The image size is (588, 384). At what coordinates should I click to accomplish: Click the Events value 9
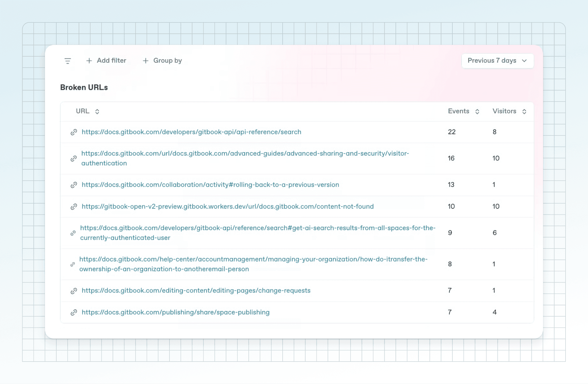pyautogui.click(x=450, y=233)
